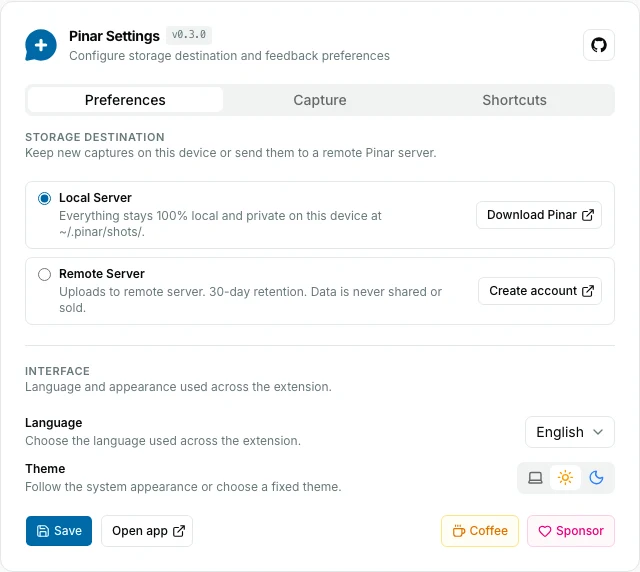This screenshot has height=572, width=640.
Task: Open the English language dropdown
Action: point(569,432)
